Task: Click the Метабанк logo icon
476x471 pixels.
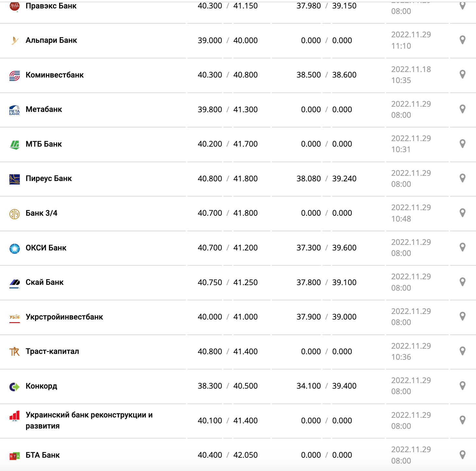Action: tap(15, 110)
